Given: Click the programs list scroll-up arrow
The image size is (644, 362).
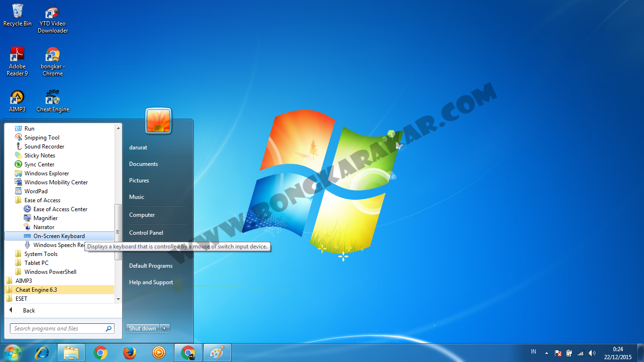Looking at the screenshot, I should point(118,128).
